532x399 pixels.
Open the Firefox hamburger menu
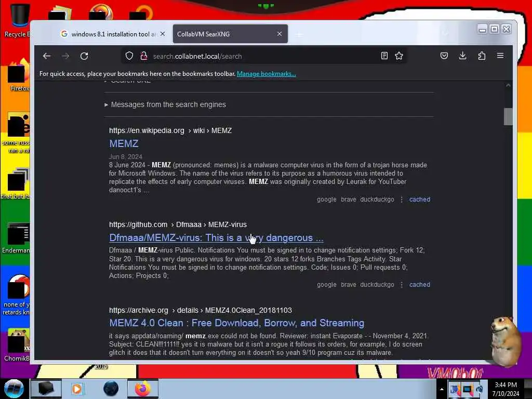(500, 56)
